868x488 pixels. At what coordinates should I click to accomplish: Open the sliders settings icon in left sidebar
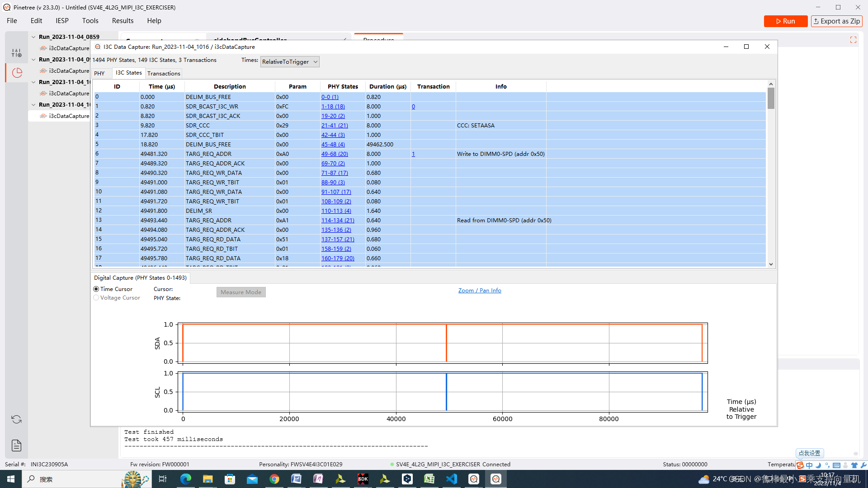[x=17, y=53]
